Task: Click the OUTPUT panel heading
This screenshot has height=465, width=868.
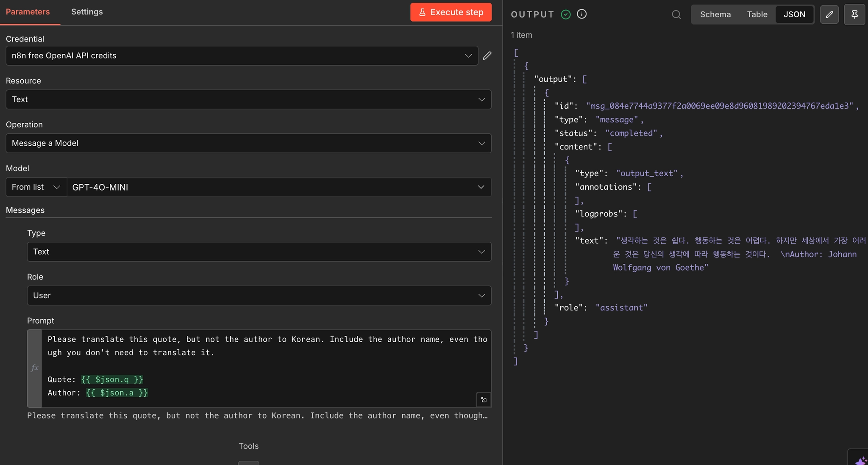Action: pyautogui.click(x=532, y=14)
